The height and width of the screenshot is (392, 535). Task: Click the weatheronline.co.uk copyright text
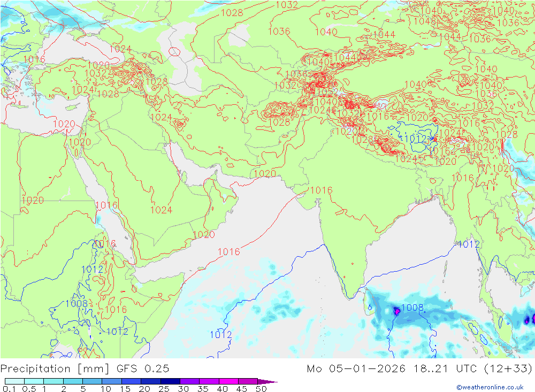490,387
